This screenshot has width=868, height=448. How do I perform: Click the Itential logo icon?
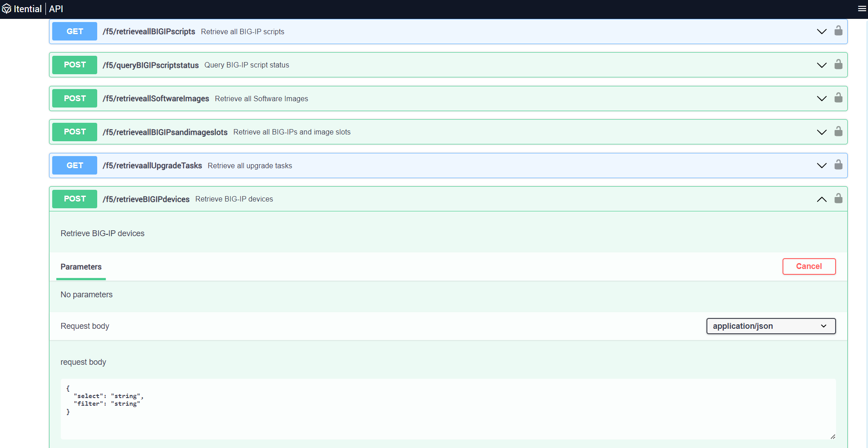point(7,9)
